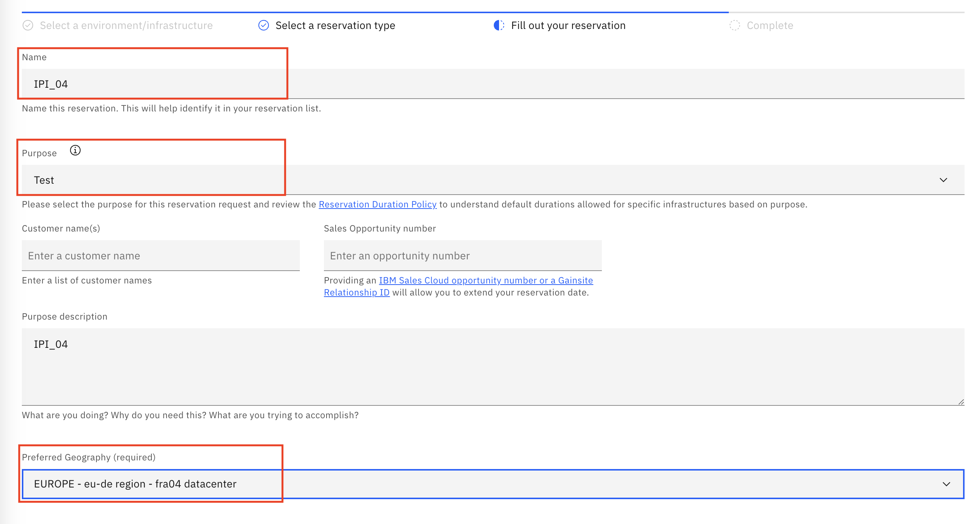Go to Select a environment/infrastructure step
The image size is (980, 524).
(126, 26)
